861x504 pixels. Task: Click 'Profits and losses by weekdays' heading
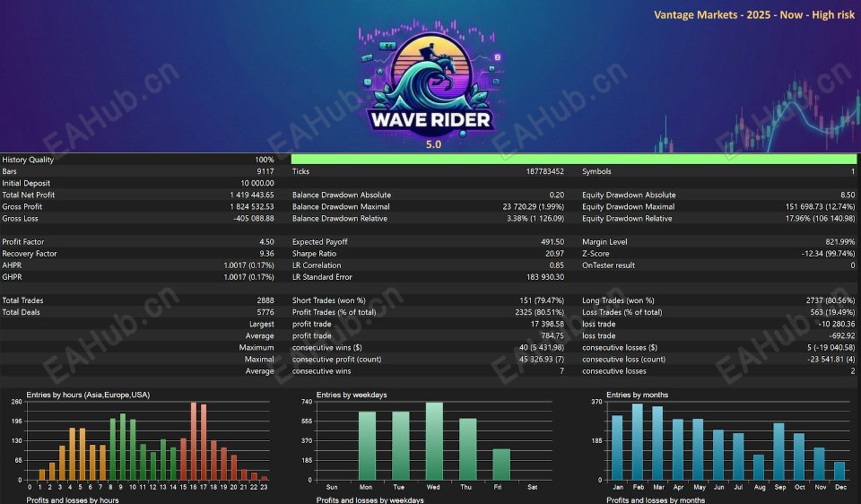370,500
